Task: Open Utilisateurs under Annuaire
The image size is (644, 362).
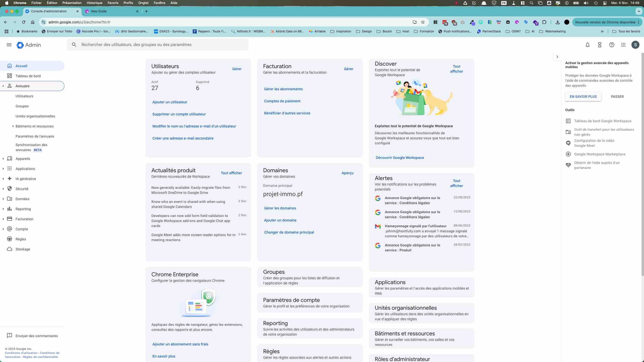Action: [x=24, y=96]
